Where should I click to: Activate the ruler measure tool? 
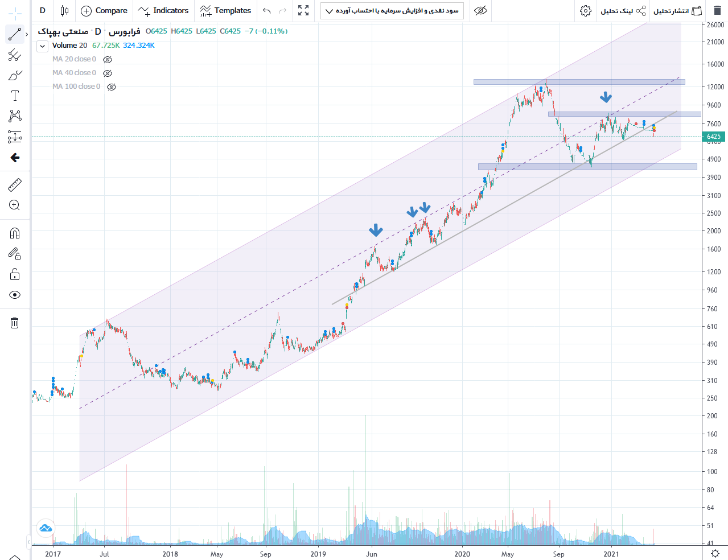(15, 184)
